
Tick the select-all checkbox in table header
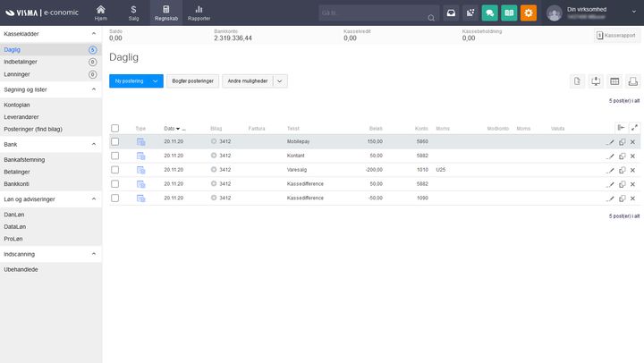coord(114,128)
